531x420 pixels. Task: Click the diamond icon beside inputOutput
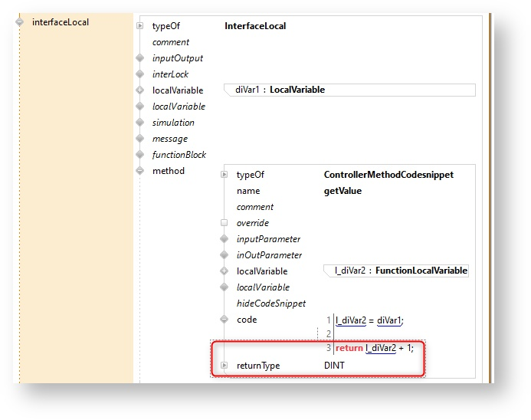pyautogui.click(x=139, y=58)
